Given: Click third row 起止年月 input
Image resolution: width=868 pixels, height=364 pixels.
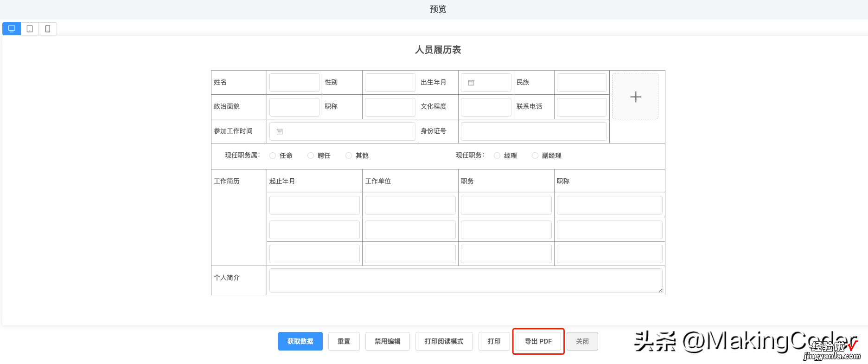Looking at the screenshot, I should 314,254.
